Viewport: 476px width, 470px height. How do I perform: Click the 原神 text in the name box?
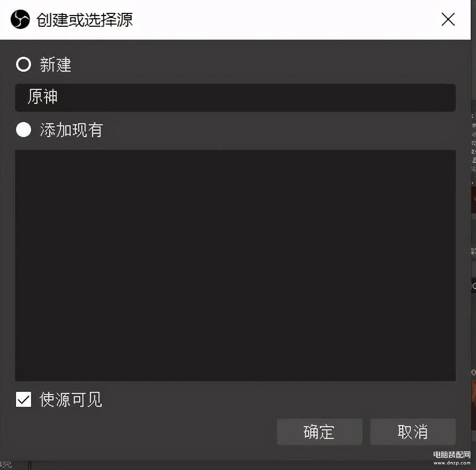(x=42, y=97)
